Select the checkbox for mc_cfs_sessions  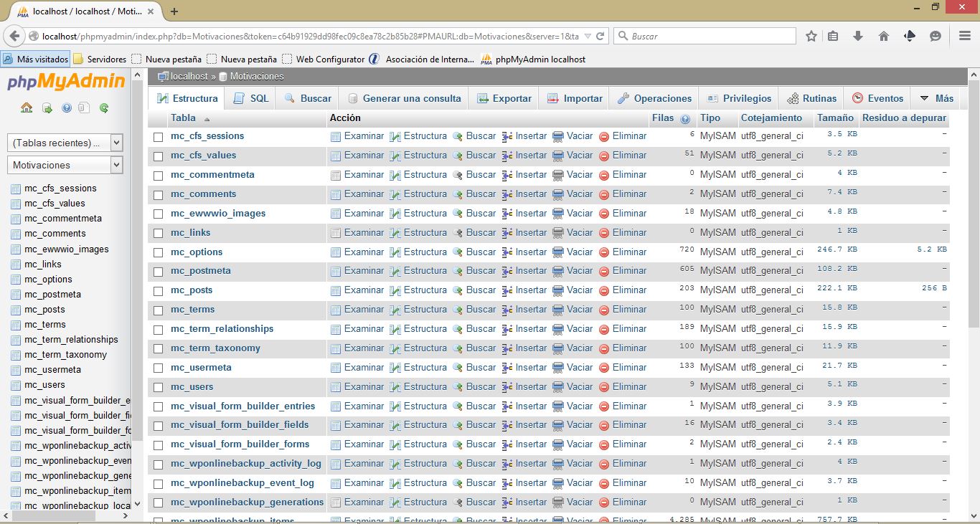tap(158, 135)
